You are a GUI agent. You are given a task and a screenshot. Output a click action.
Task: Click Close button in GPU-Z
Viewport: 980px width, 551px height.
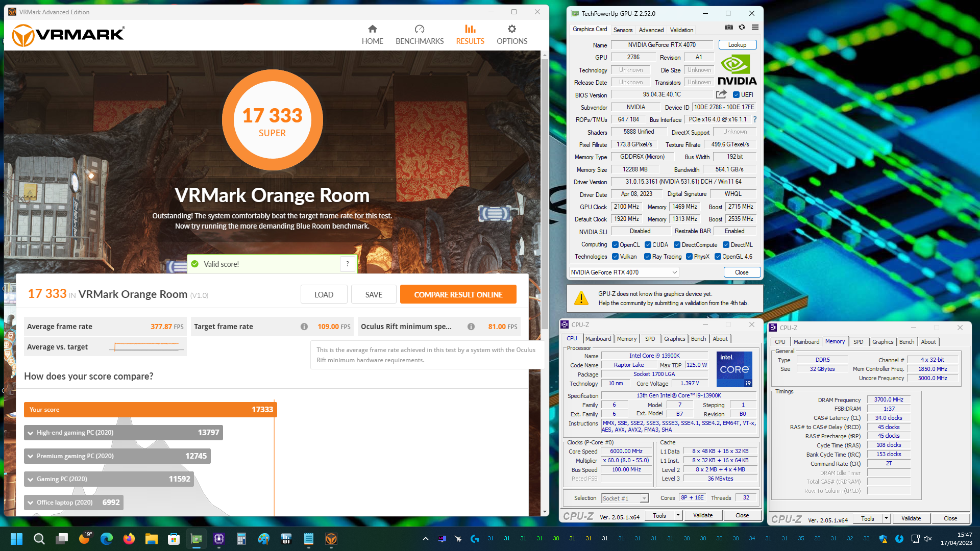coord(742,272)
